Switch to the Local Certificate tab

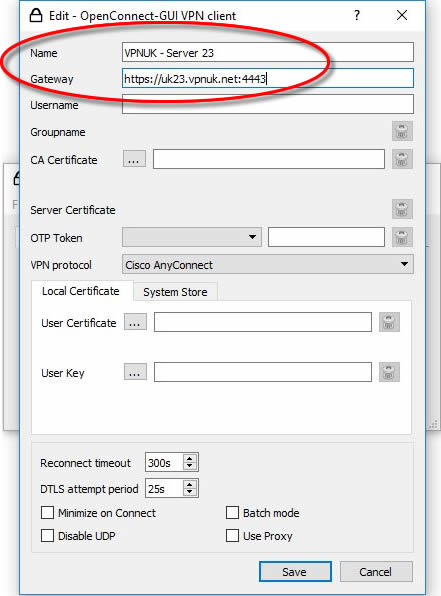pyautogui.click(x=81, y=291)
